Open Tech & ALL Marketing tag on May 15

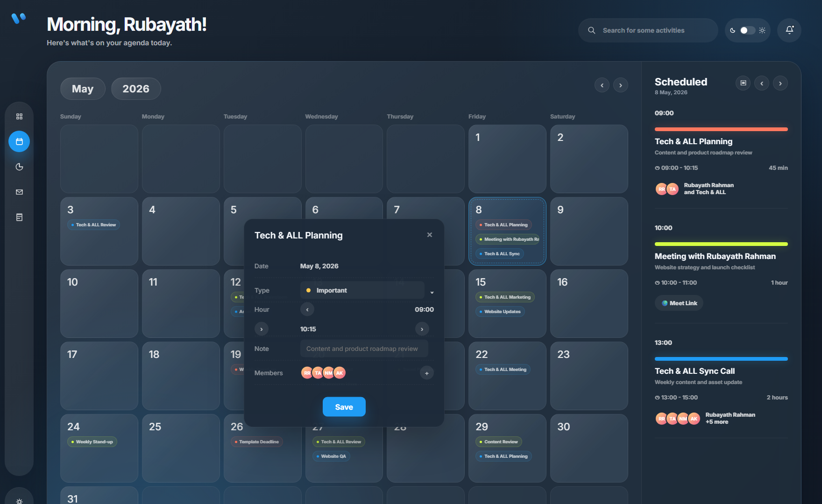(505, 297)
